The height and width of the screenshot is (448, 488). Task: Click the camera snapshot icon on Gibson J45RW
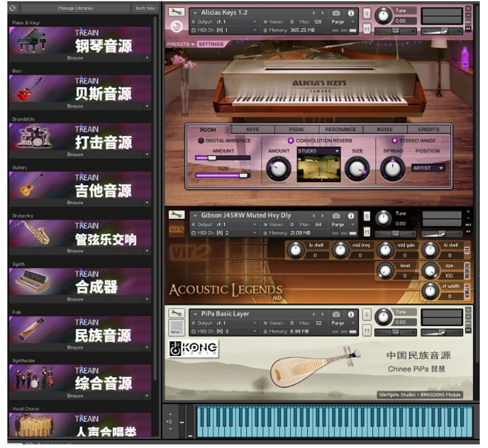(x=336, y=216)
